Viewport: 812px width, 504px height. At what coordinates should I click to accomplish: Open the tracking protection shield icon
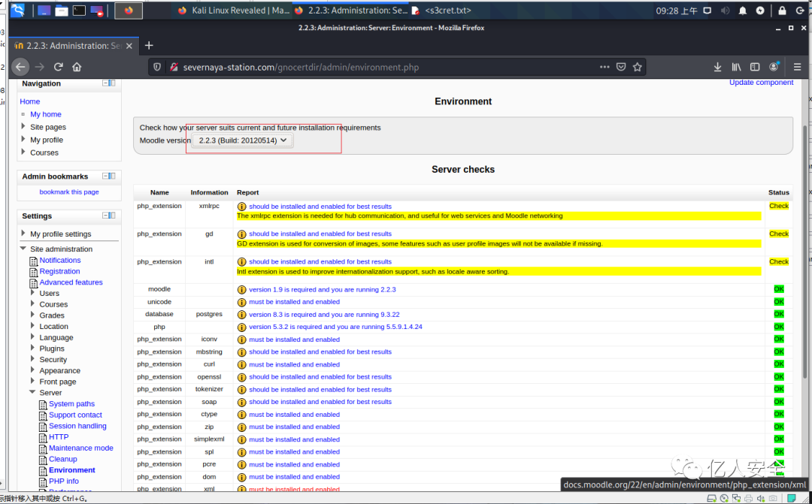157,67
